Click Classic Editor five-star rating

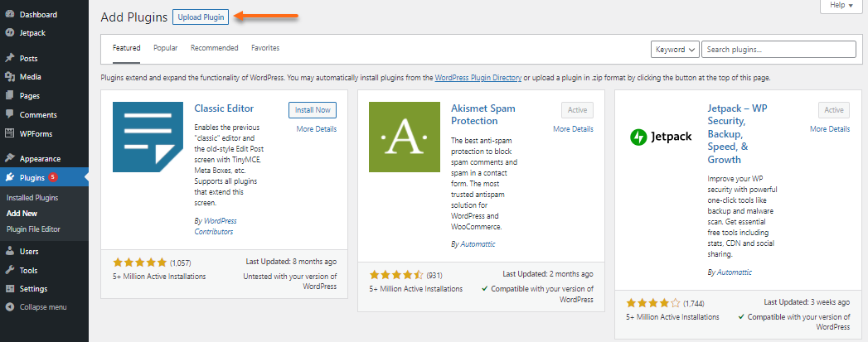click(x=139, y=263)
